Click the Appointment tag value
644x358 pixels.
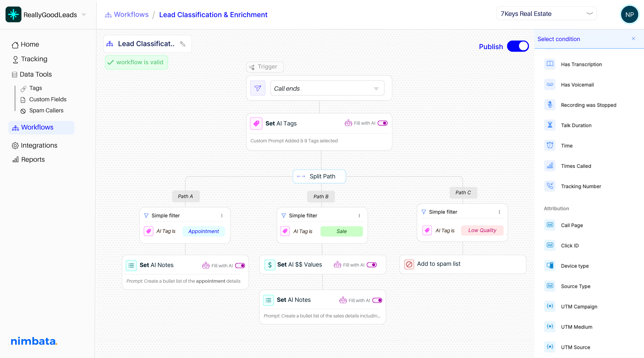coord(204,231)
